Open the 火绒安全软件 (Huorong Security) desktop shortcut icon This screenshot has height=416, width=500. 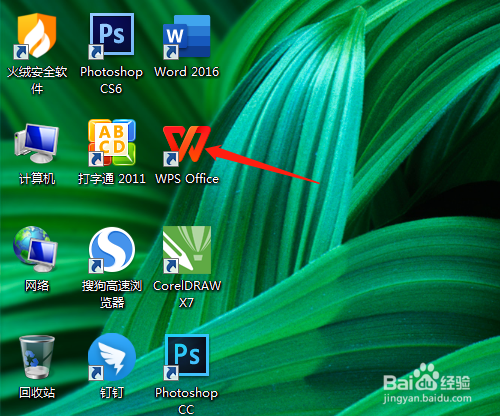(x=35, y=36)
